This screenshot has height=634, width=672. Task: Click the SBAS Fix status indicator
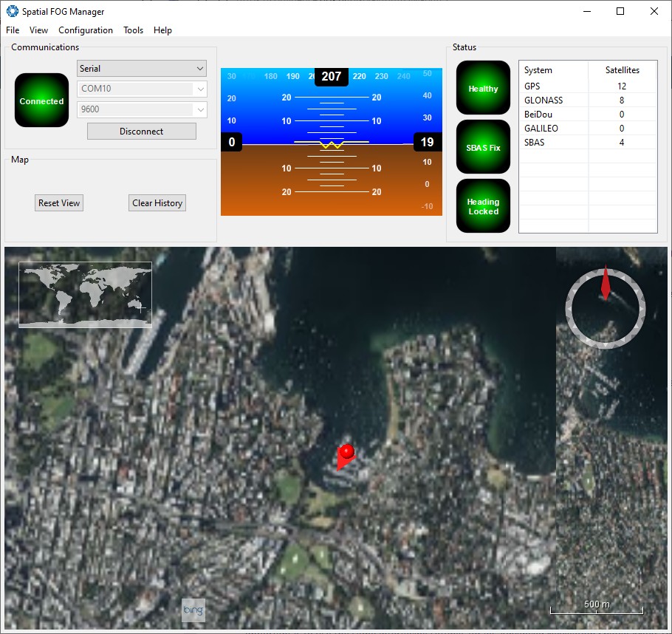click(483, 147)
